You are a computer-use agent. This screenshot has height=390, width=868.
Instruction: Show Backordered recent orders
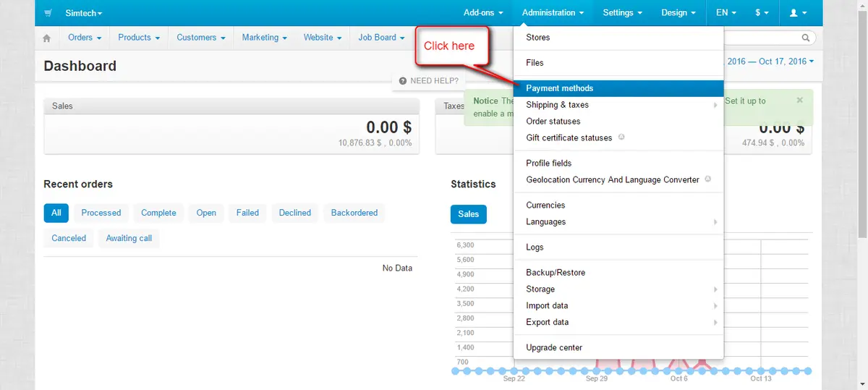354,213
